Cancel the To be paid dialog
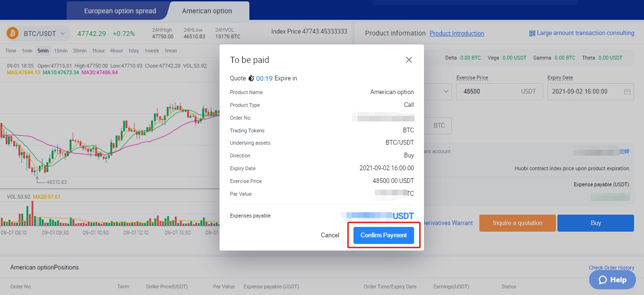This screenshot has width=644, height=295. pyautogui.click(x=330, y=235)
